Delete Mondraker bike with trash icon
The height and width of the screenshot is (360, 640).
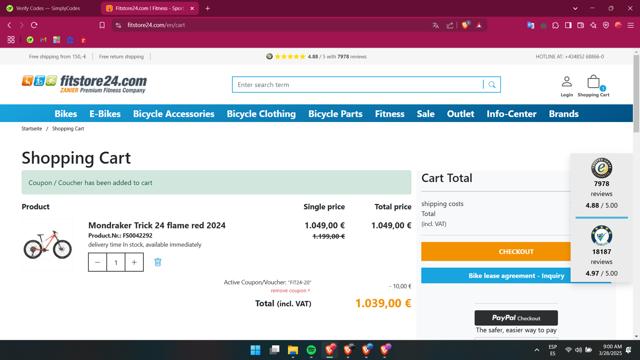click(158, 262)
